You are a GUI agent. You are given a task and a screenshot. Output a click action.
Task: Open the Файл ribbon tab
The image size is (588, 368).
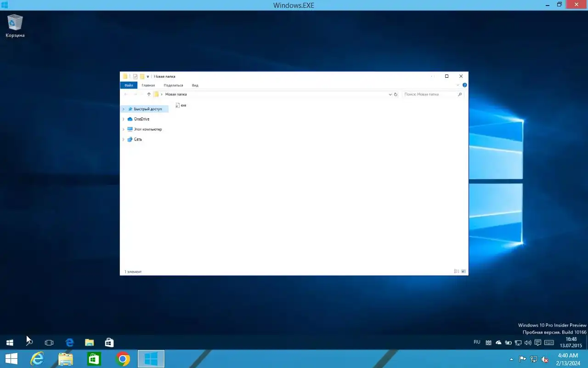pyautogui.click(x=129, y=85)
